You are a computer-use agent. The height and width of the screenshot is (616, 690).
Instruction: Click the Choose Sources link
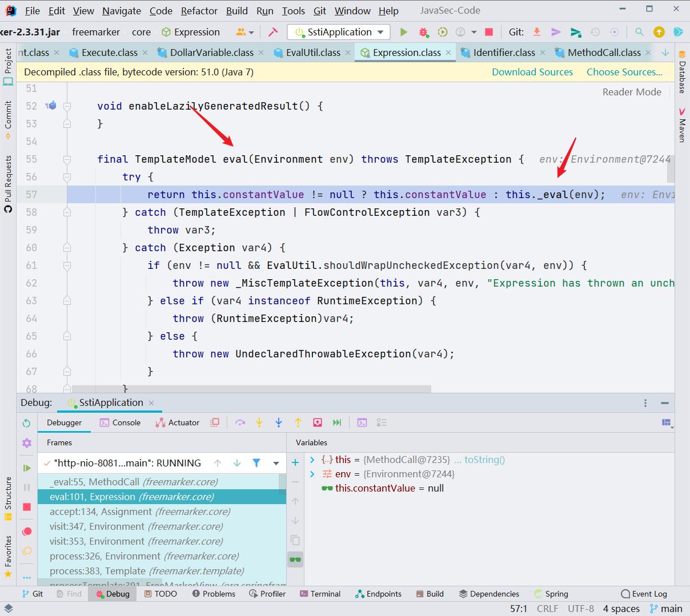click(x=624, y=72)
